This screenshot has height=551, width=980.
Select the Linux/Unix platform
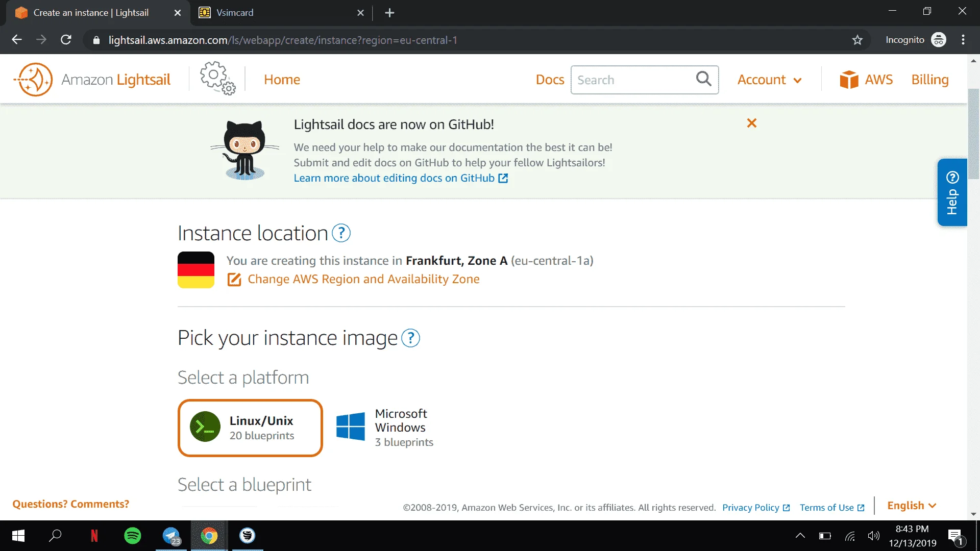point(250,428)
